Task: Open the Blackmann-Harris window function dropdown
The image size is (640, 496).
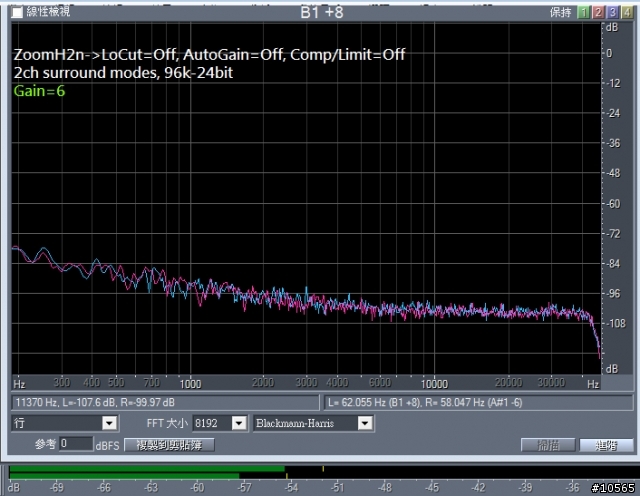Action: (313, 423)
